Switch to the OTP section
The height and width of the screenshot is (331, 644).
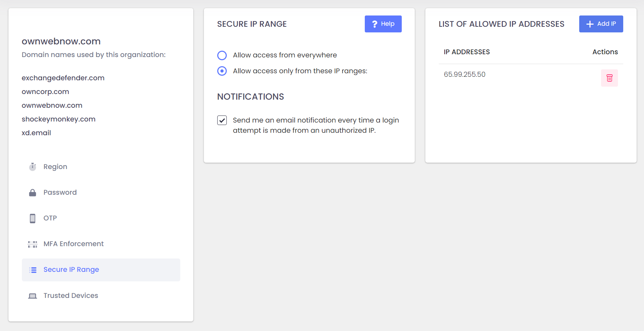(x=50, y=218)
